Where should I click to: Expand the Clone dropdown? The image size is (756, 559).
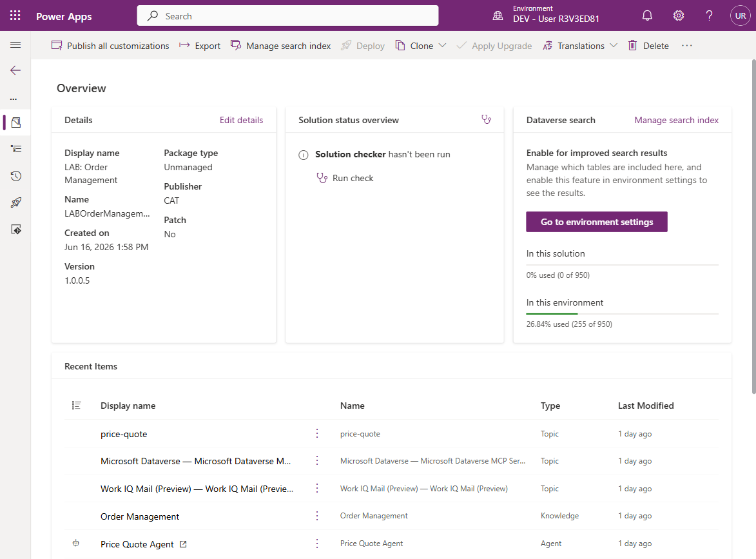point(442,45)
